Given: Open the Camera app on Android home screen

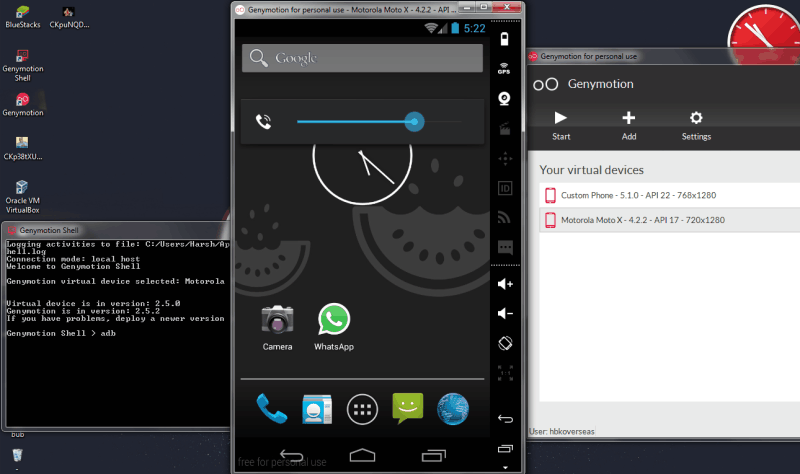Looking at the screenshot, I should (x=277, y=328).
